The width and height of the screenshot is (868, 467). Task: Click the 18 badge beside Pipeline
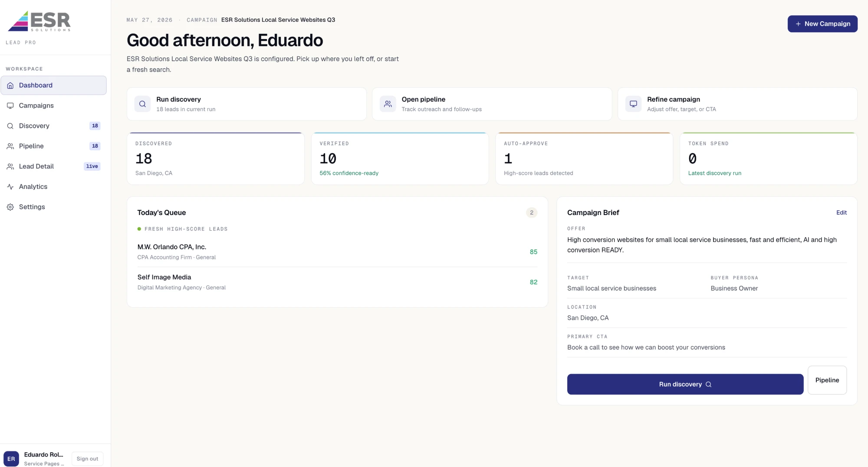click(95, 146)
